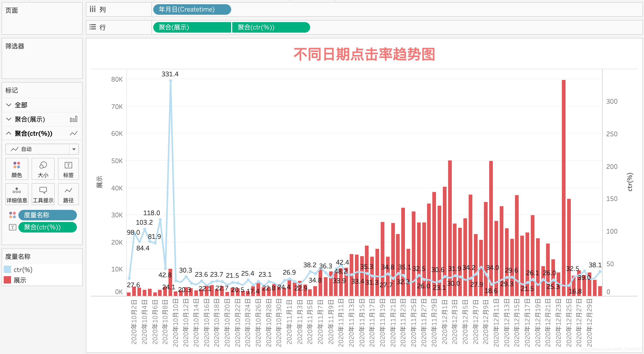Click the 50K left axis tick label
This screenshot has width=644, height=354.
click(117, 161)
